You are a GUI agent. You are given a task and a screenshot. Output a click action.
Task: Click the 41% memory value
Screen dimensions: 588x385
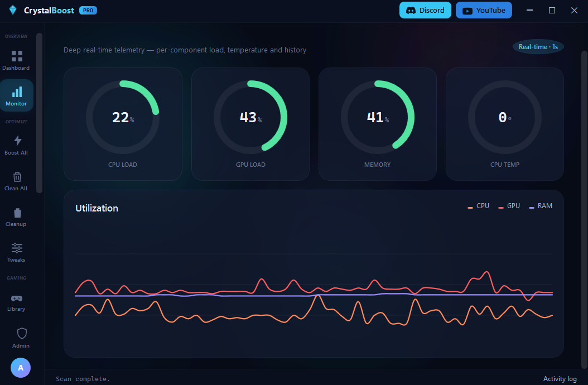click(378, 117)
